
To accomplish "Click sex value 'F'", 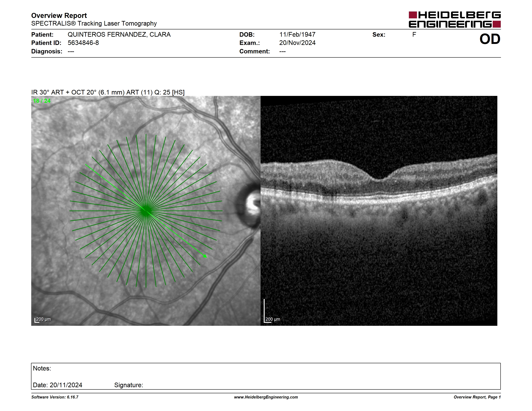I will click(414, 35).
